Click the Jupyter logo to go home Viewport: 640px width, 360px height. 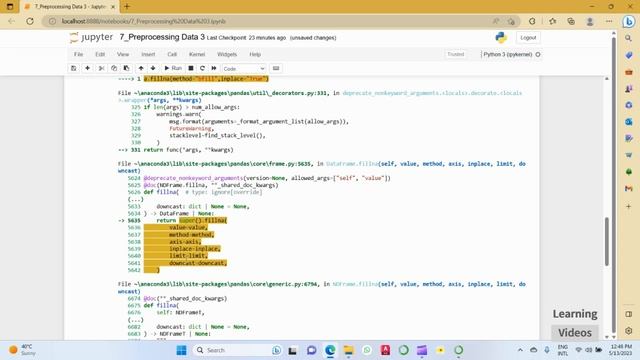coord(91,38)
